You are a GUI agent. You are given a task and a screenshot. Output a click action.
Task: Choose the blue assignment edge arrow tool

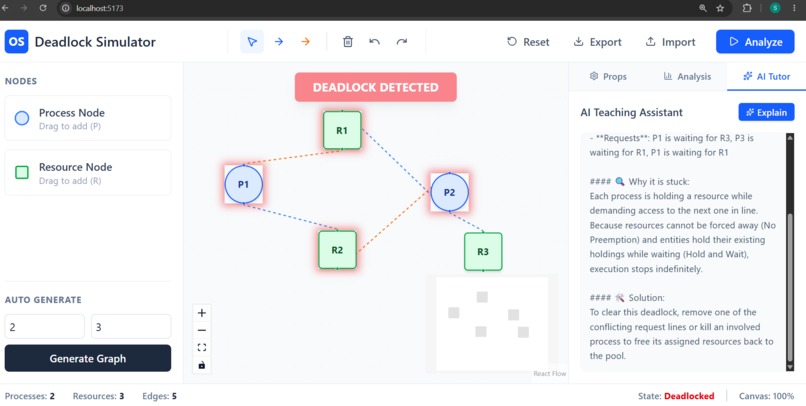279,42
